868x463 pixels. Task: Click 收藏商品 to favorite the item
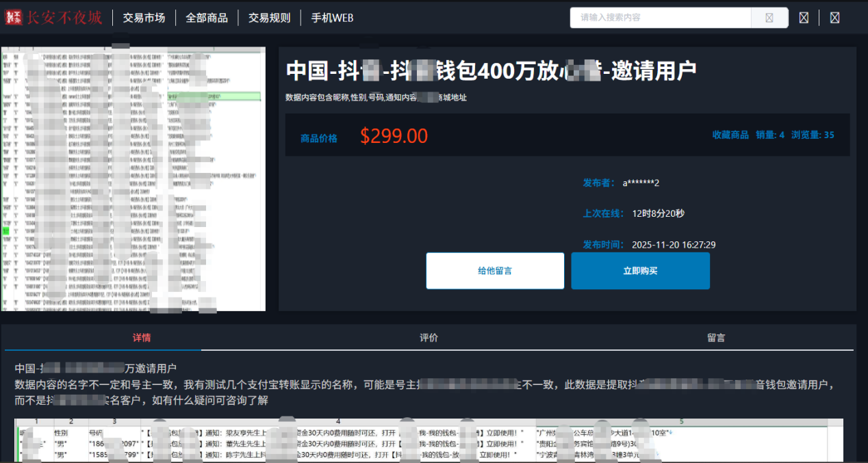(x=730, y=135)
